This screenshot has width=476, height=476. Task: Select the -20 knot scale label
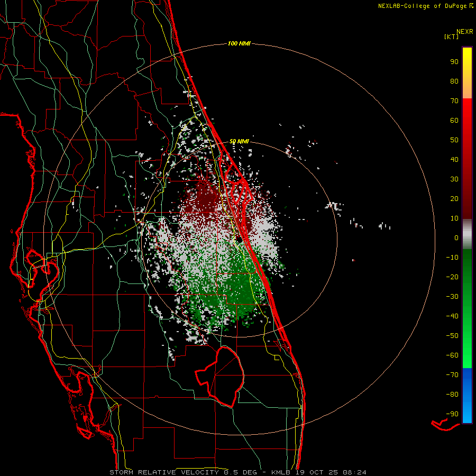pos(452,277)
